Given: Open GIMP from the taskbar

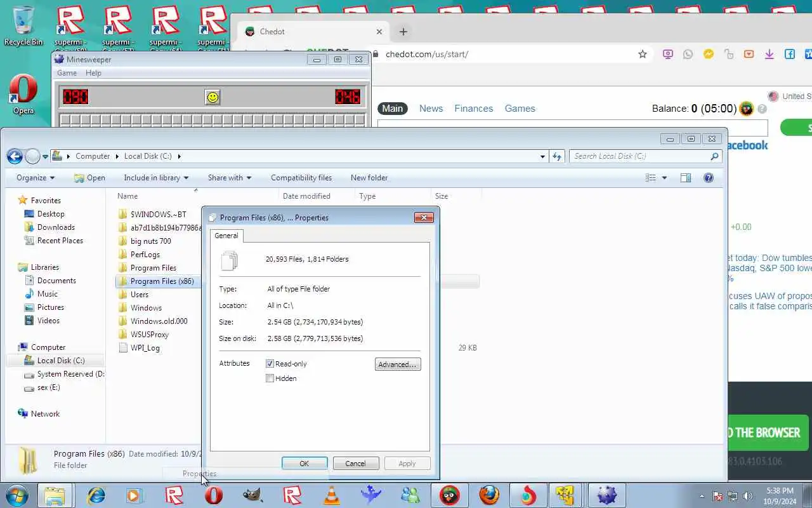Looking at the screenshot, I should point(253,495).
